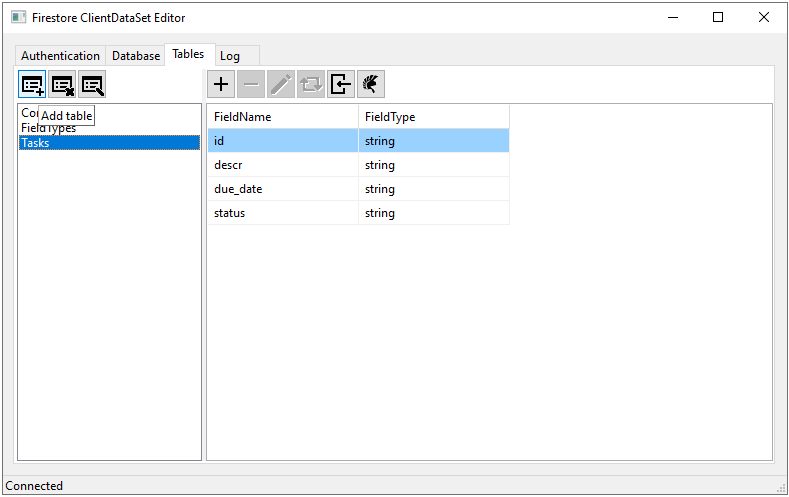The width and height of the screenshot is (789, 497).
Task: Select the 'id' field name cell
Action: point(283,141)
